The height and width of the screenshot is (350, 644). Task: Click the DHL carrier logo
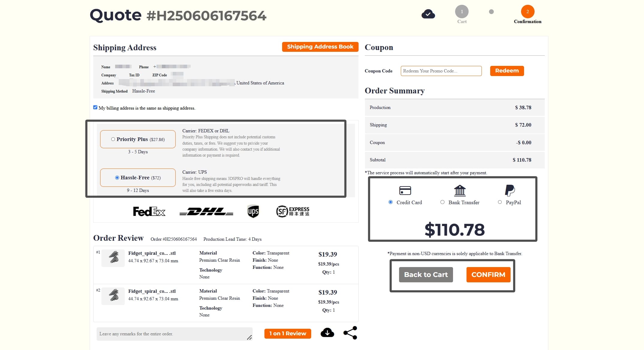(206, 211)
